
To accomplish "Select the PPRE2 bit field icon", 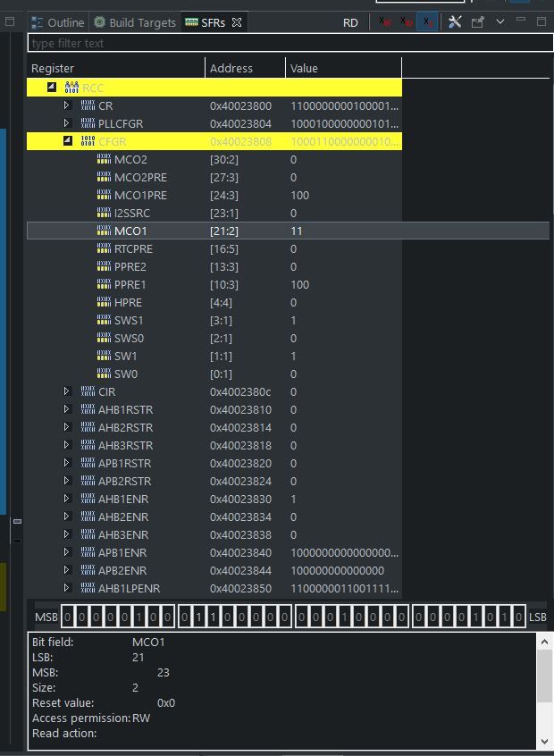I will point(104,265).
